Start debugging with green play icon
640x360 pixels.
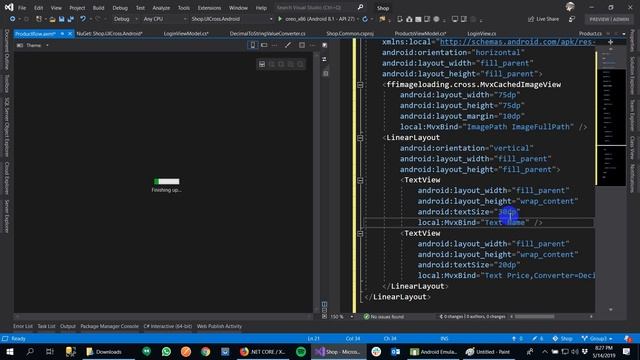tap(280, 19)
